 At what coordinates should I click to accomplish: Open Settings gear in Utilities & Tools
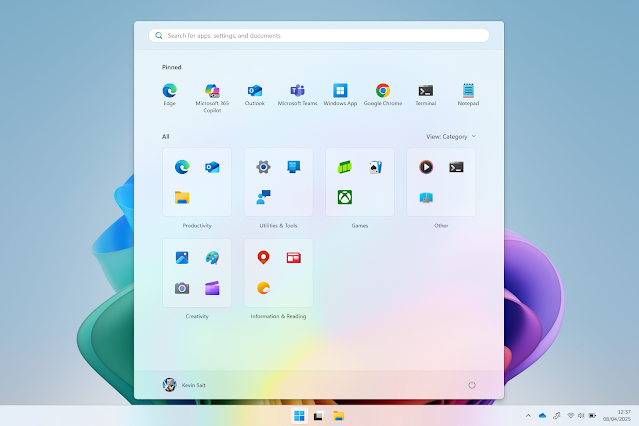263,167
